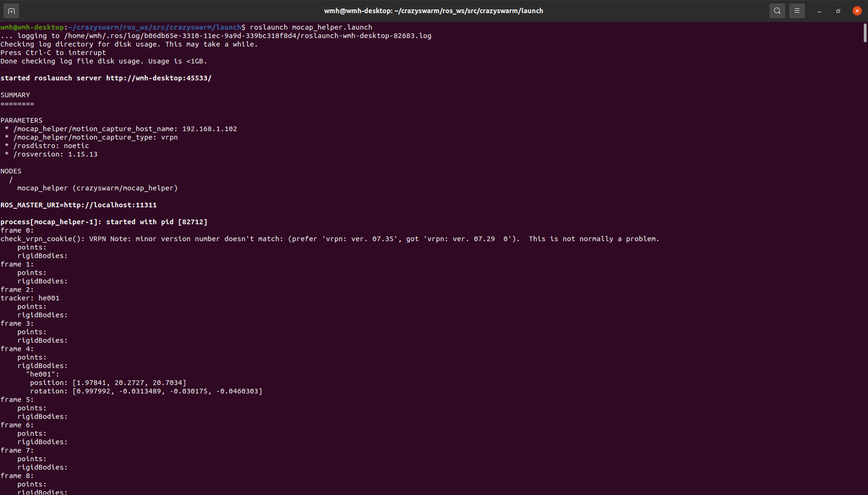
Task: Click the position [1.97841, 20.2727, 20.7034] line
Action: 108,383
